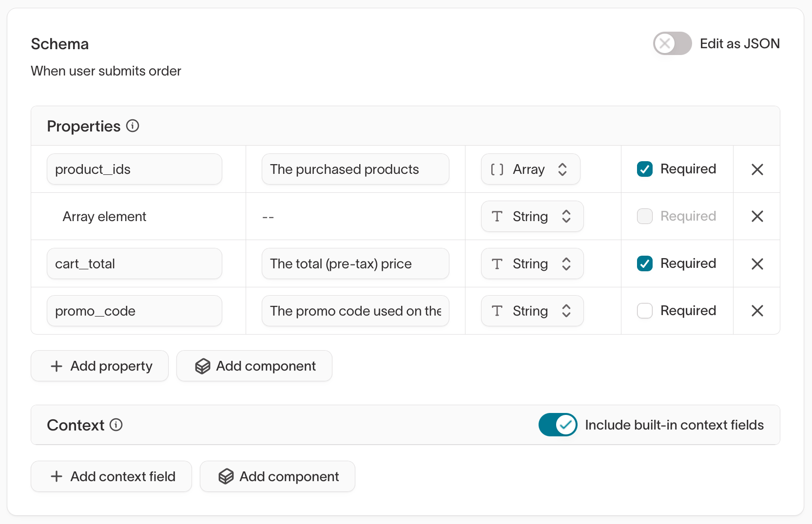Viewport: 812px width, 524px height.
Task: Click the 'Array element' label
Action: (x=104, y=217)
